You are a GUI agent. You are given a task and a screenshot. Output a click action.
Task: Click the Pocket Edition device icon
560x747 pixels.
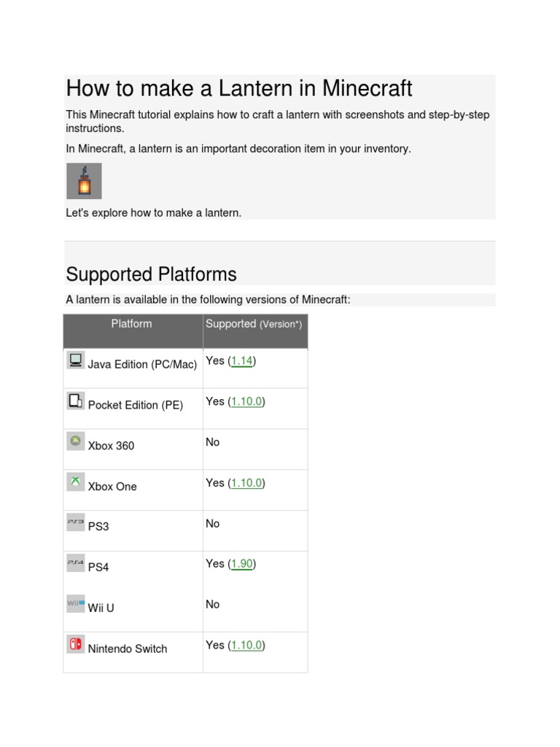(x=75, y=400)
